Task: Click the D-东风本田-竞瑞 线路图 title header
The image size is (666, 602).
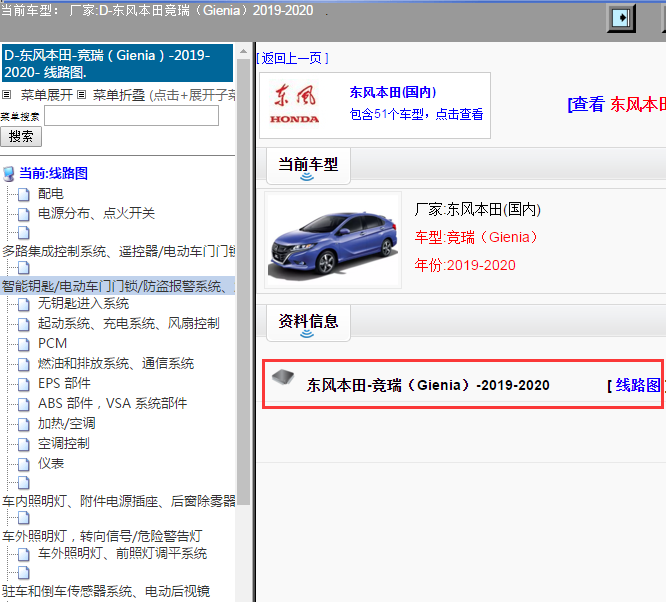Action: point(118,63)
